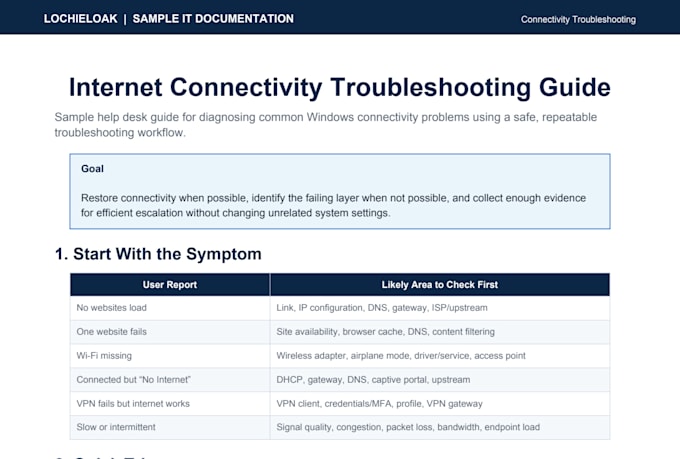The height and width of the screenshot is (459, 680).
Task: Select the 'Slow or intermittent' cell
Action: point(170,427)
